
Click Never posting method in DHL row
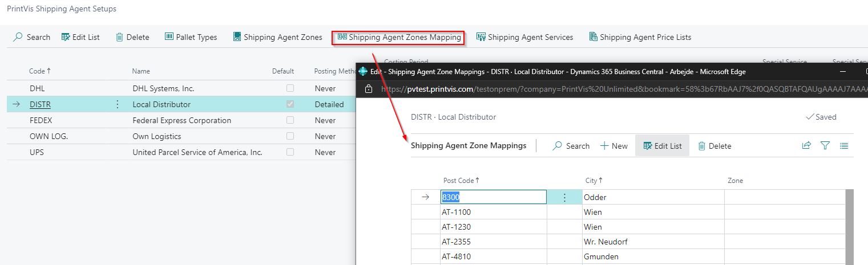tap(325, 88)
